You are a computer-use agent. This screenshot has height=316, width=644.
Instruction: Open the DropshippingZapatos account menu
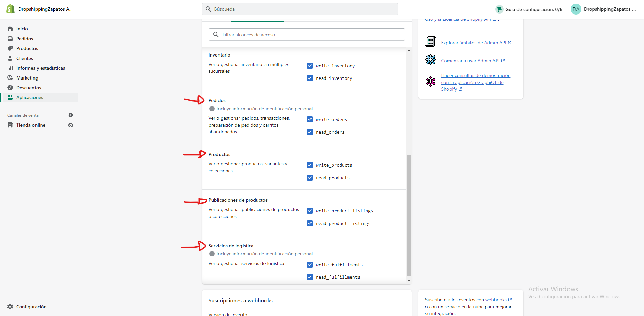tap(604, 9)
